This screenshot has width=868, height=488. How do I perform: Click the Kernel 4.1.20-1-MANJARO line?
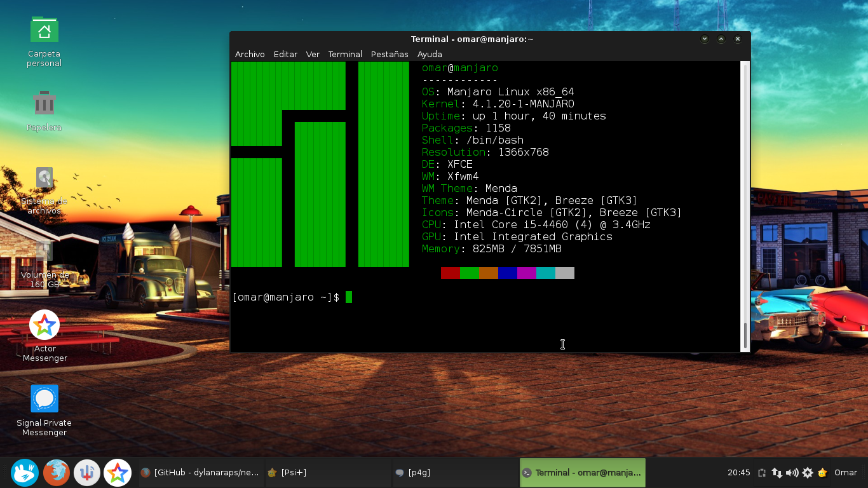coord(498,104)
